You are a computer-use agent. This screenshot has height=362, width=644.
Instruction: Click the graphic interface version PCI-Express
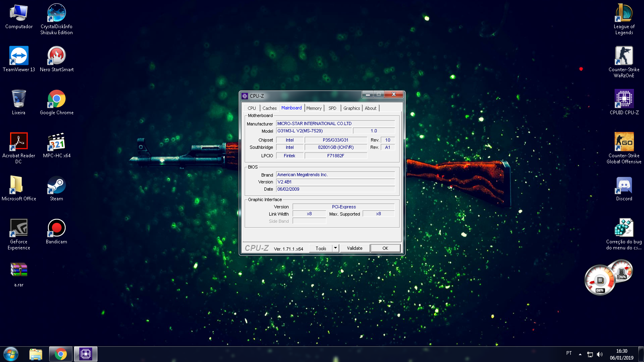pos(344,207)
